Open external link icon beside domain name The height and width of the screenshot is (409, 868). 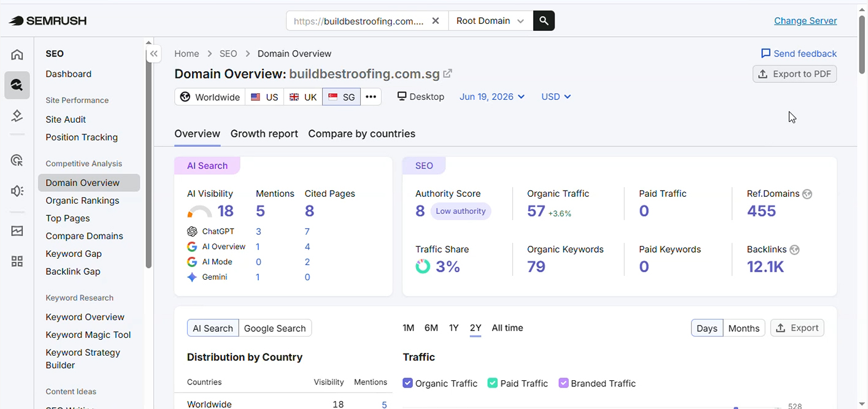coord(448,74)
